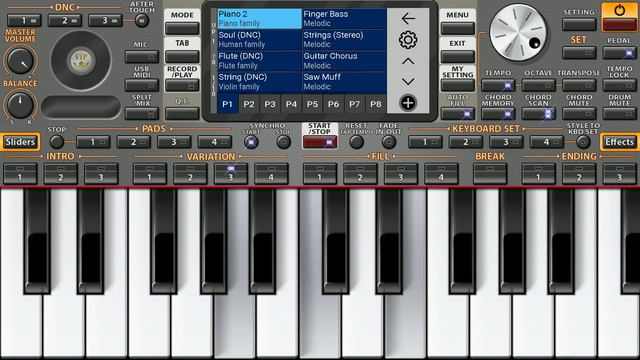The width and height of the screenshot is (640, 360).
Task: Open the Effects panel
Action: (x=620, y=142)
